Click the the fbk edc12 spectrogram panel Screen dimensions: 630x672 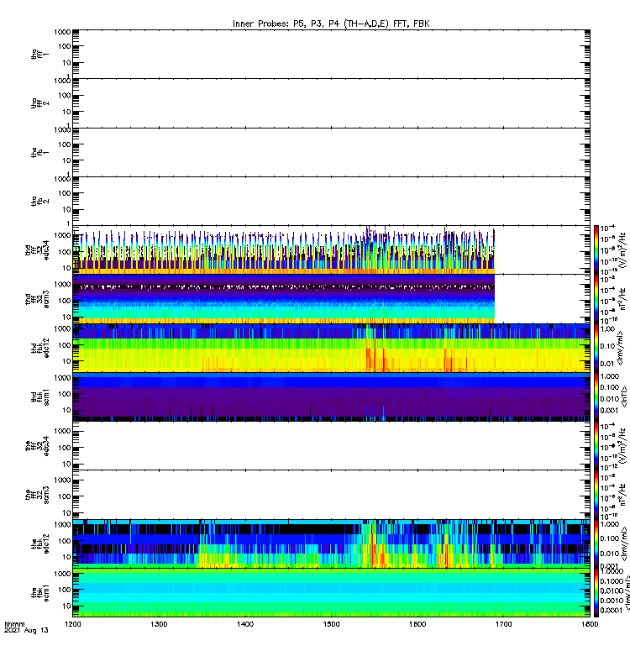331,543
